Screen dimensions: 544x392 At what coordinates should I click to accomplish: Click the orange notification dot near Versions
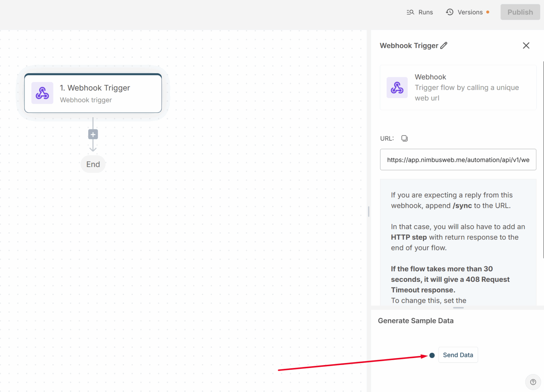tap(488, 12)
